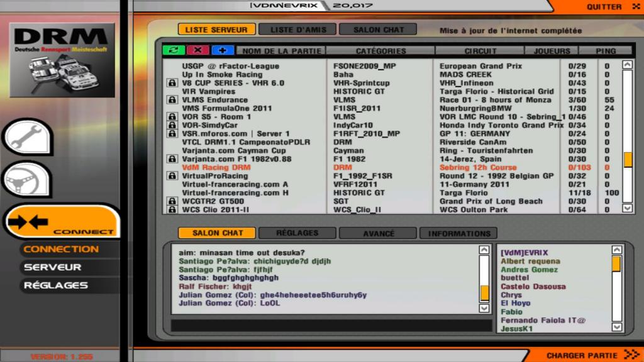This screenshot has height=362, width=644.
Task: Select Connection in the sidebar menu
Action: 61,249
